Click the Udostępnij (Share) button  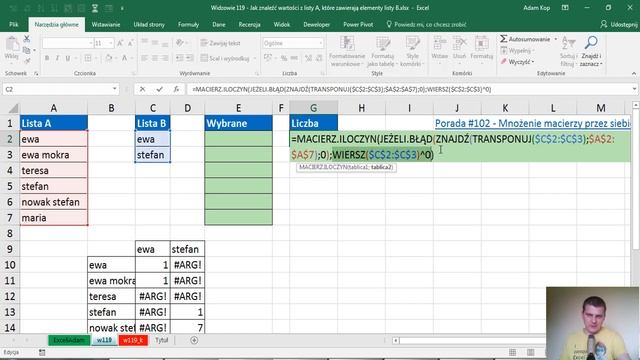click(x=619, y=24)
